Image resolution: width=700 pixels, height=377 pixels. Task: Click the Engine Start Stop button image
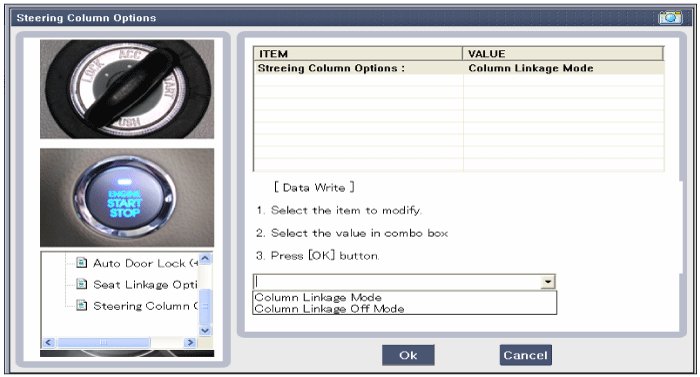[127, 197]
